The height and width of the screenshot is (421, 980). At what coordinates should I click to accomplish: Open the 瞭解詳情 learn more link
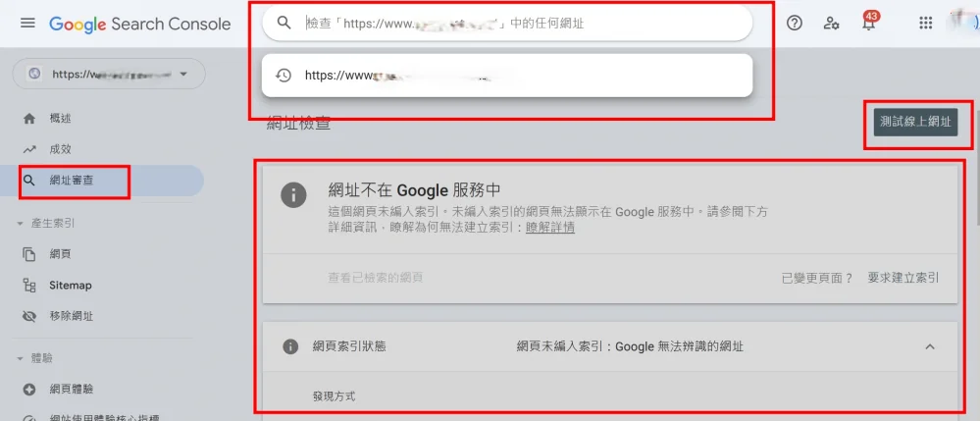click(x=550, y=228)
